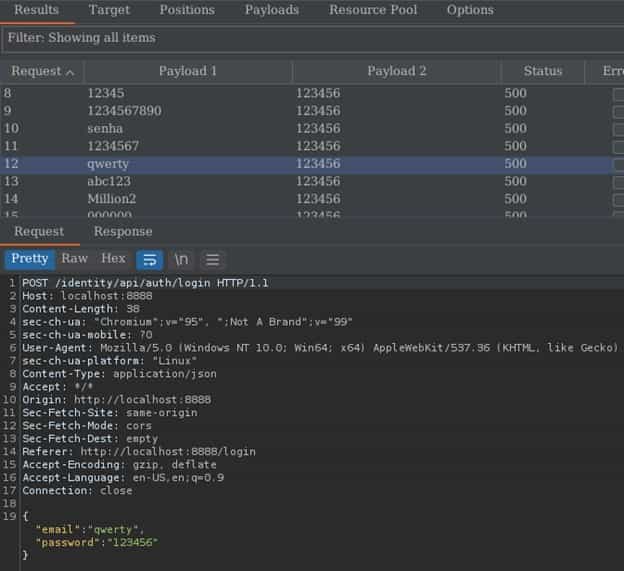624x571 pixels.
Task: Open the Response message tab
Action: click(x=123, y=232)
